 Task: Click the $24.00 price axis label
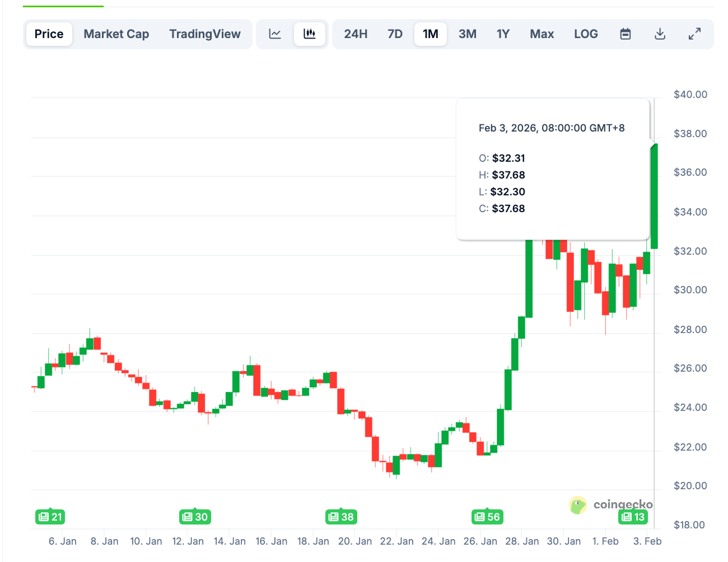(x=690, y=408)
